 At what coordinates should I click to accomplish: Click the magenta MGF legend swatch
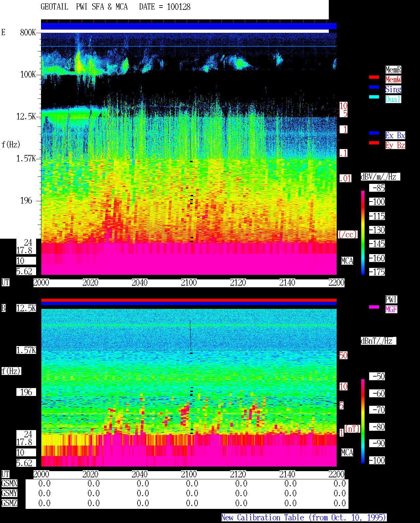pyautogui.click(x=374, y=307)
